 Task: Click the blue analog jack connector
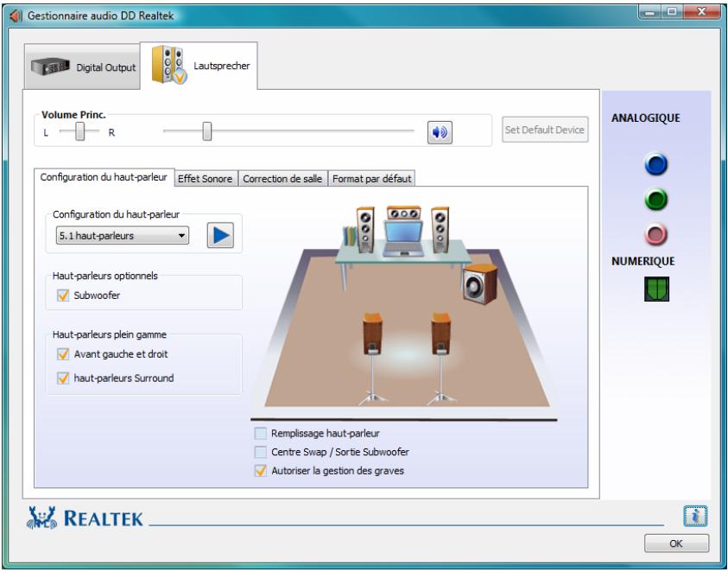(x=656, y=164)
